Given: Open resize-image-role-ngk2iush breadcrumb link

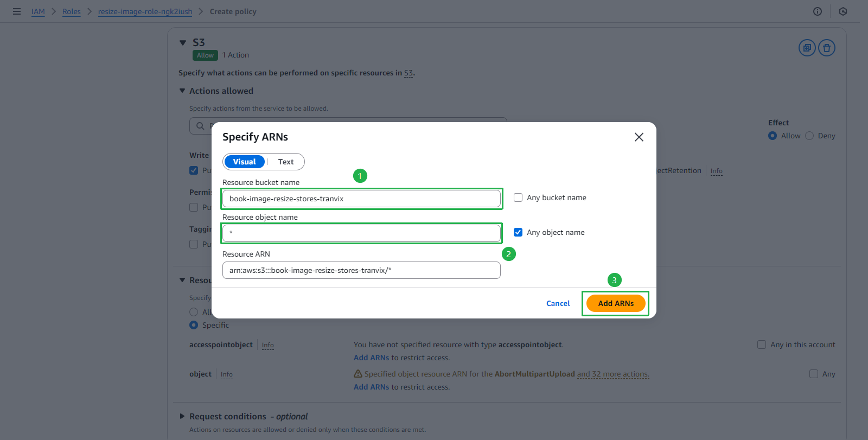Looking at the screenshot, I should pos(145,11).
